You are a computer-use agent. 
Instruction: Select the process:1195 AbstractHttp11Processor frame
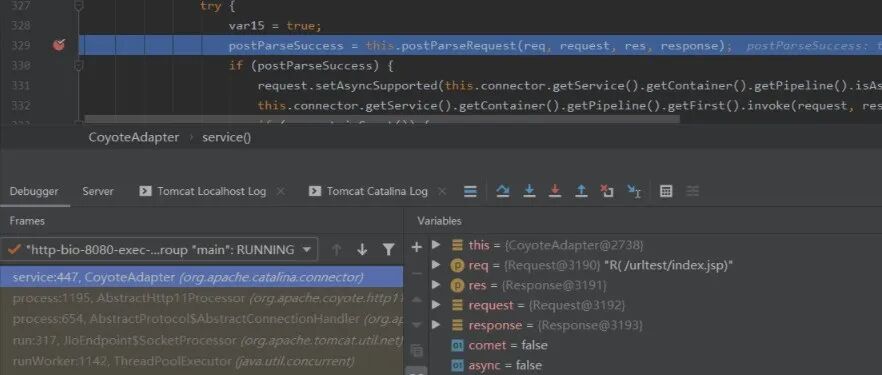pos(201,298)
